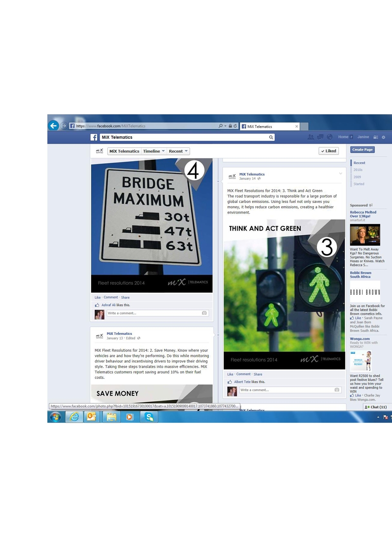The width and height of the screenshot is (392, 554).
Task: Launch Skype from the taskbar
Action: (149, 417)
